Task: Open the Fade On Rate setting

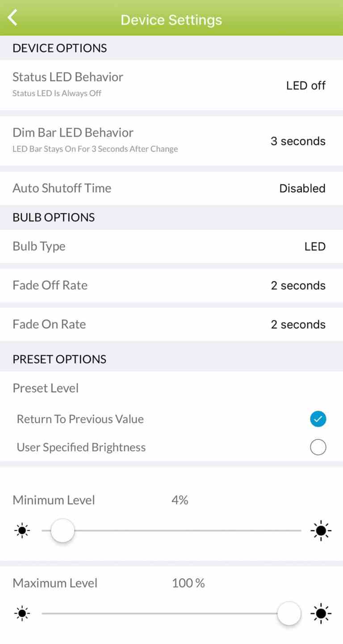Action: pos(171,324)
